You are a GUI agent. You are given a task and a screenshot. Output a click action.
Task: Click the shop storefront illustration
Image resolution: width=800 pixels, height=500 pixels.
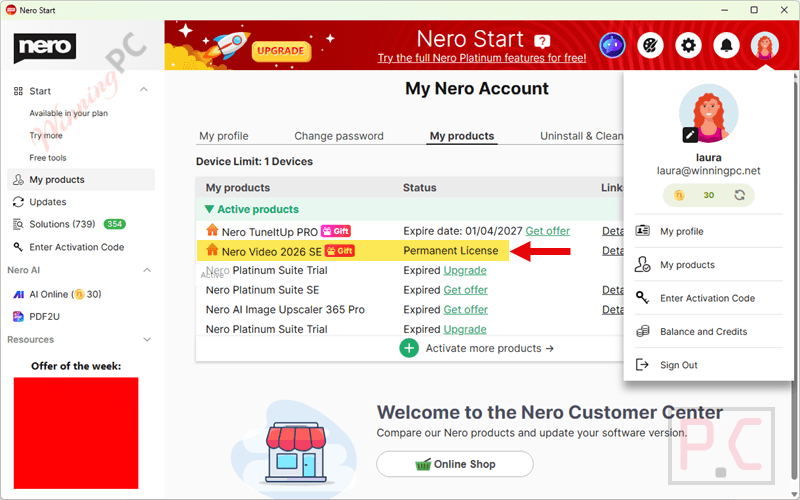295,451
